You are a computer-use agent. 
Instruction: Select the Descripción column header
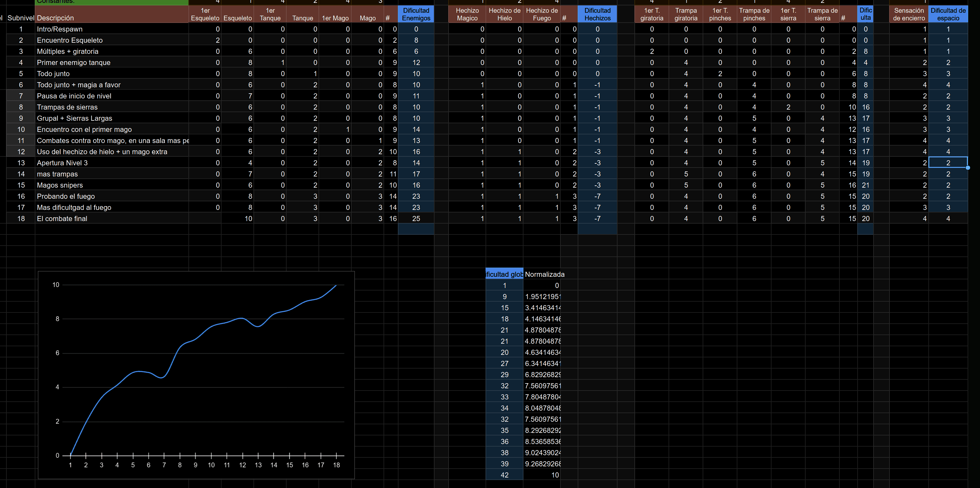(x=112, y=14)
